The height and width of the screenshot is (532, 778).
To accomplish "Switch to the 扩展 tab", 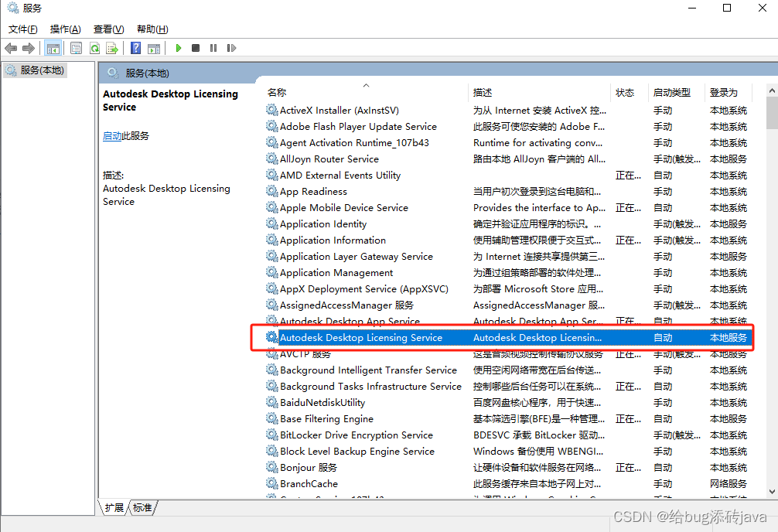I will (114, 508).
